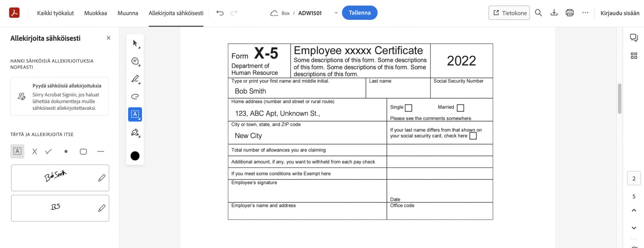
Task: Click the vertical document scrollbar
Action: coord(620,99)
